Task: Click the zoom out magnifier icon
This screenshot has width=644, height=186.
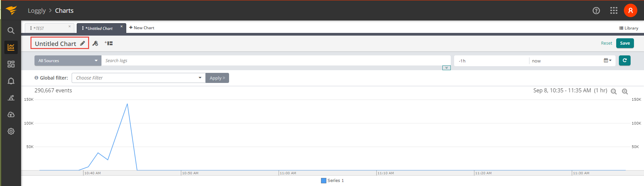Action: click(614, 91)
